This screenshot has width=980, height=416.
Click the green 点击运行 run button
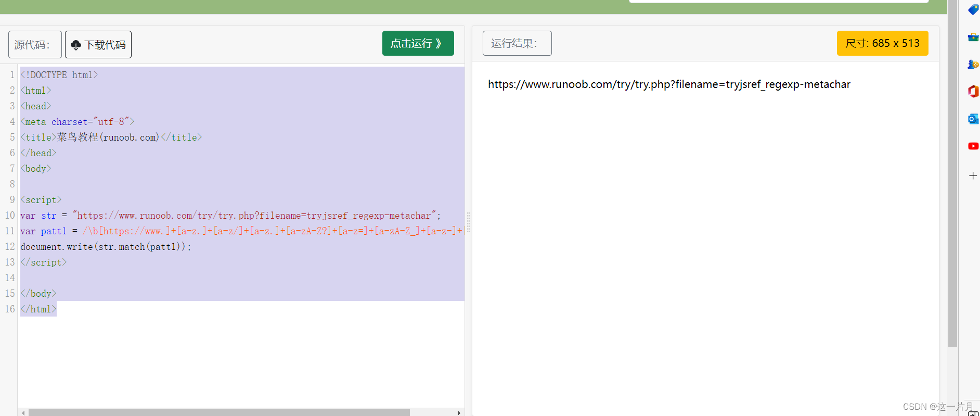[418, 43]
